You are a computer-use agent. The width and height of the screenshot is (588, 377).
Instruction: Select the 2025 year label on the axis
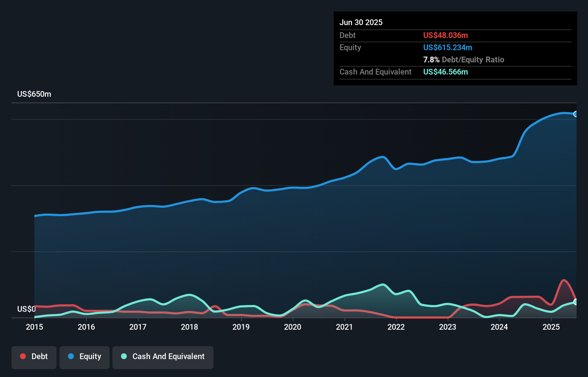551,327
